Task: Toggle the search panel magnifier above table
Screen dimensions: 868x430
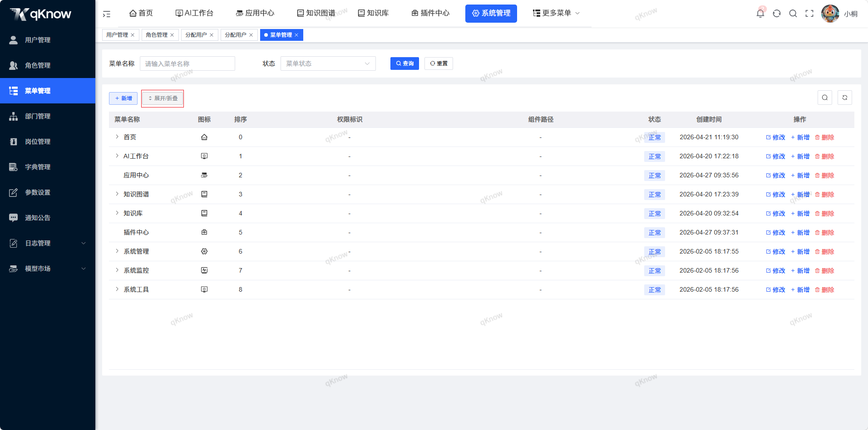Action: click(x=825, y=98)
